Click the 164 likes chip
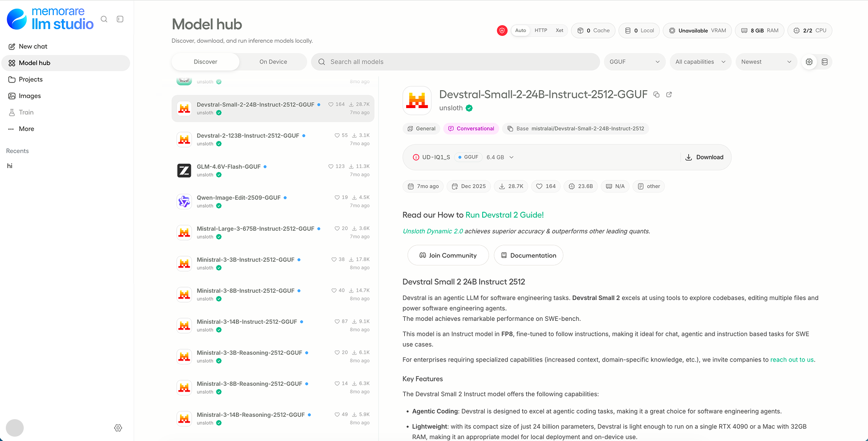 tap(546, 187)
